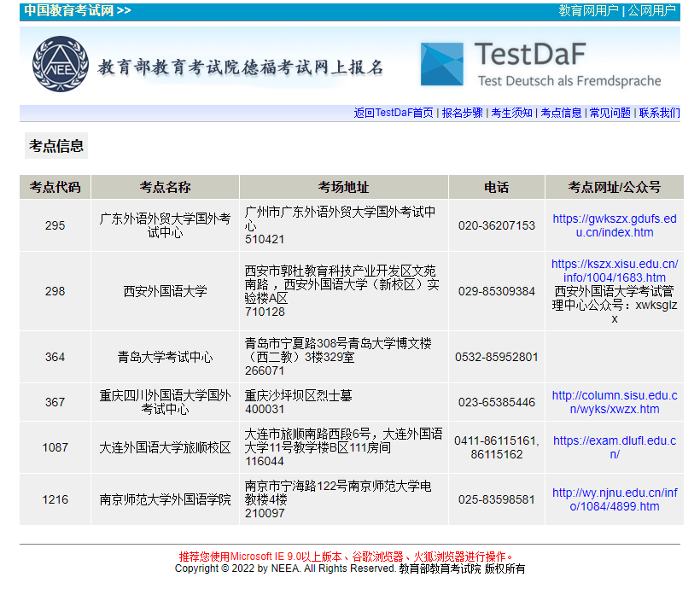Open the gwkszx.gdufs.edu.cn link
The image size is (700, 589).
(615, 225)
